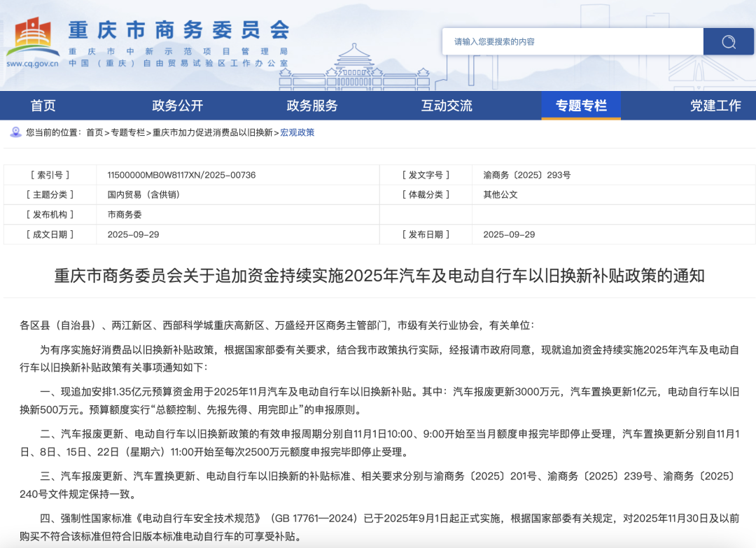Click the article headline about 以旧换新补贴政策
Screen dimensions: 756x548
point(379,276)
